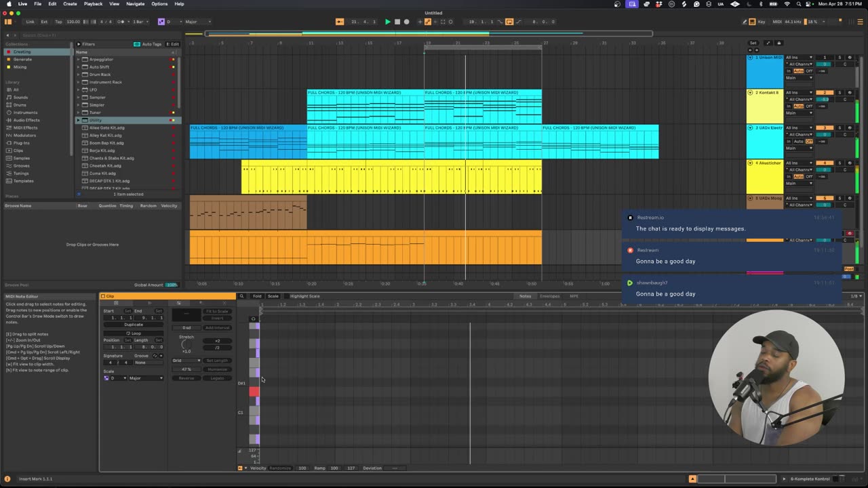
Task: Expand the Arpeggiator folder in browser
Action: point(78,60)
